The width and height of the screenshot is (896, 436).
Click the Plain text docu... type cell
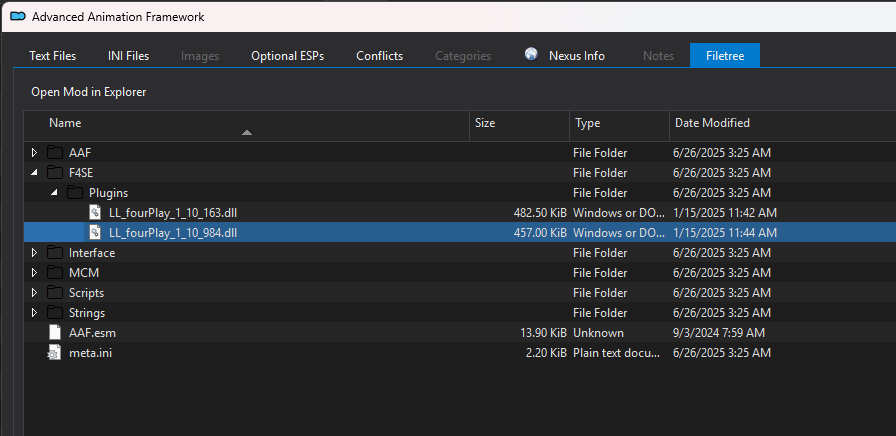(619, 353)
